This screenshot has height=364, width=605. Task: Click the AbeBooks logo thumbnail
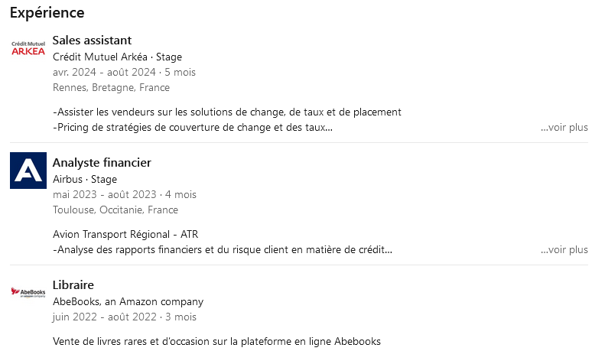click(x=28, y=292)
